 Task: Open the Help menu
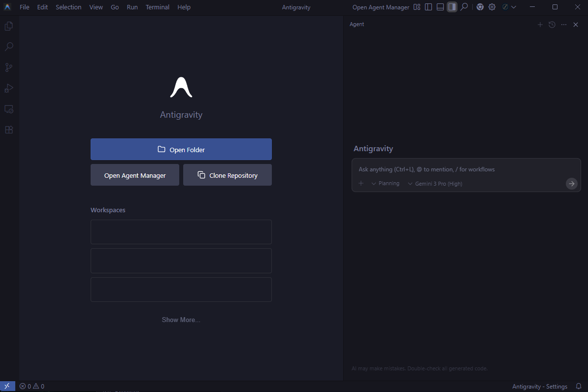click(x=184, y=7)
